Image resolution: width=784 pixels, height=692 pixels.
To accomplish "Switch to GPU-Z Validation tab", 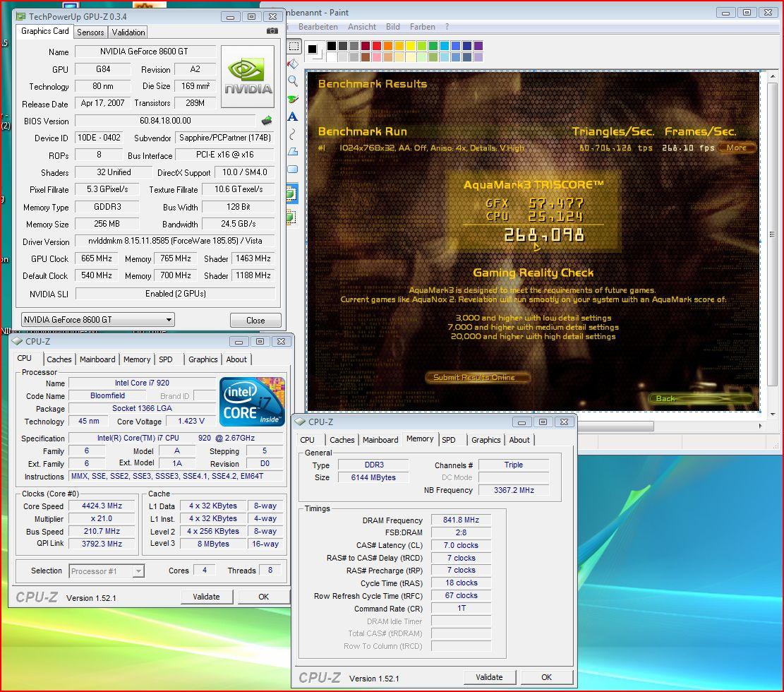I will point(128,32).
